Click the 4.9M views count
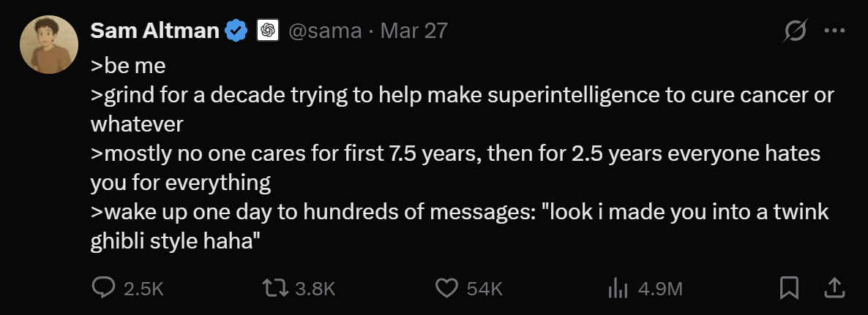868x315 pixels. pyautogui.click(x=660, y=289)
